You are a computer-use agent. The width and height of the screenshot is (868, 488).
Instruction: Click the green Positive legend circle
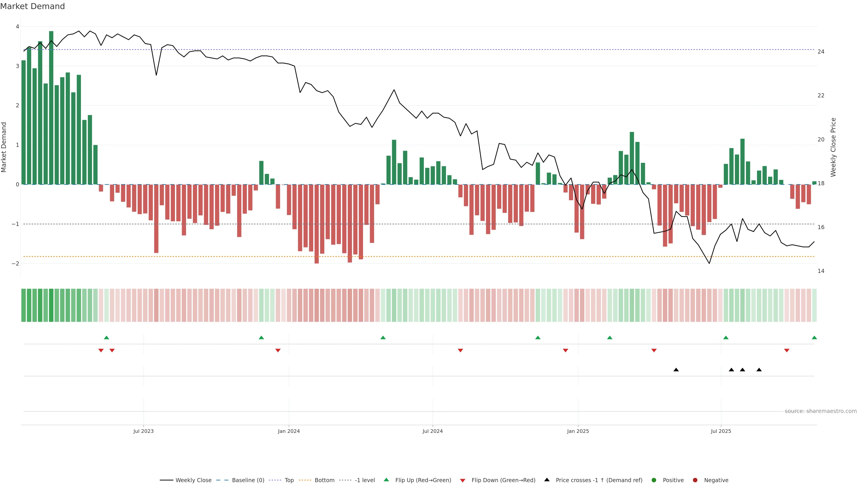coord(654,480)
